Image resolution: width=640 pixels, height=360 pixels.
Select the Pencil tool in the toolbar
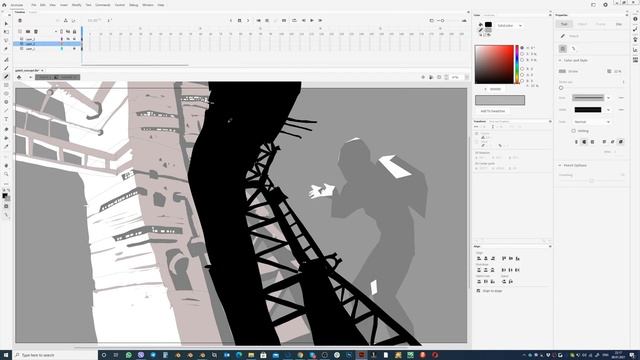[6, 77]
